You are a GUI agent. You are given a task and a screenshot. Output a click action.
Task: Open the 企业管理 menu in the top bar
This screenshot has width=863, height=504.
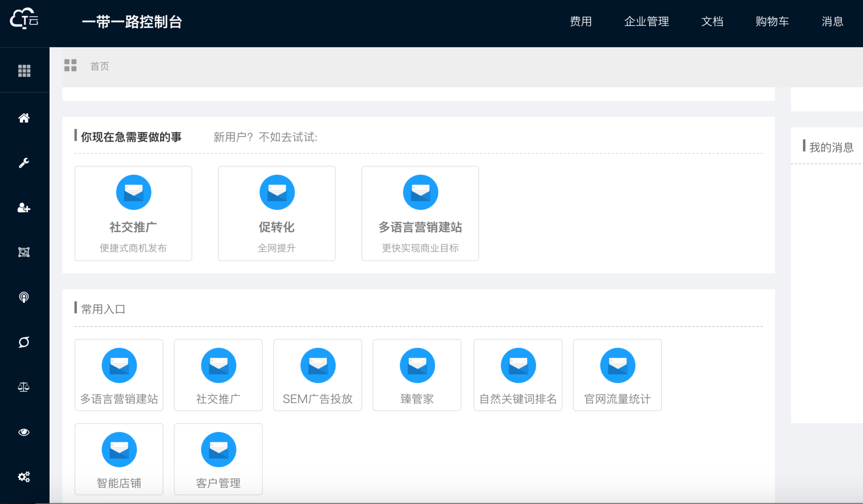(647, 21)
